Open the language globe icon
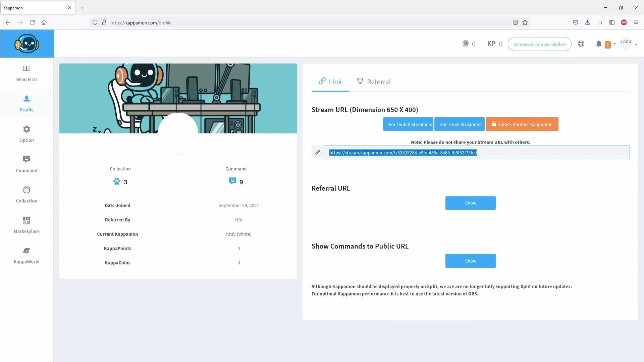Image resolution: width=644 pixels, height=362 pixels. coord(581,44)
